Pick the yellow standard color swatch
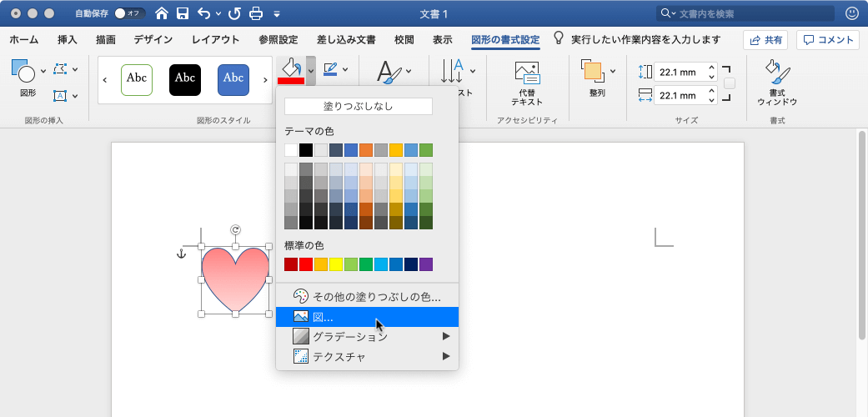The height and width of the screenshot is (417, 868). (x=336, y=264)
